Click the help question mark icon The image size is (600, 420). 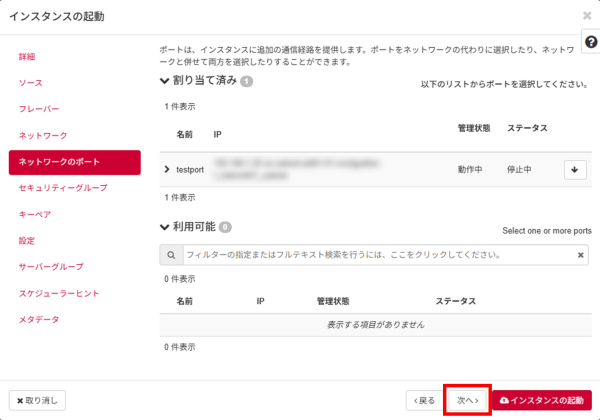tap(590, 43)
